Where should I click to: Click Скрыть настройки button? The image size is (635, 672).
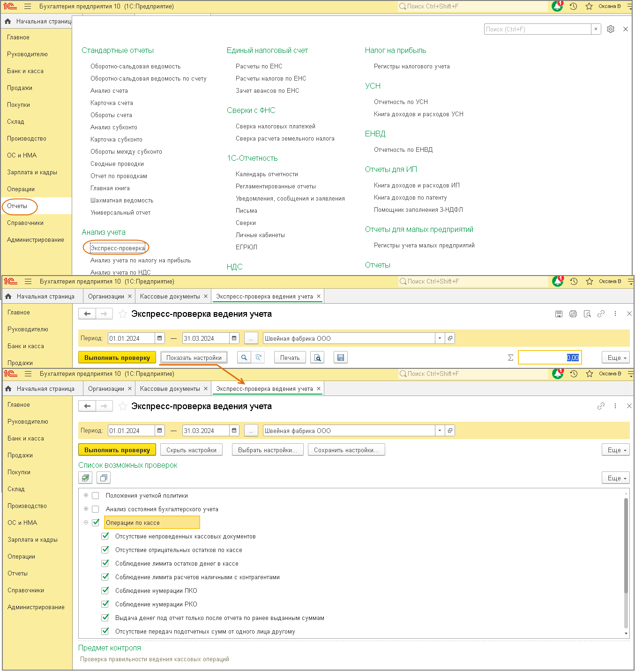point(191,450)
